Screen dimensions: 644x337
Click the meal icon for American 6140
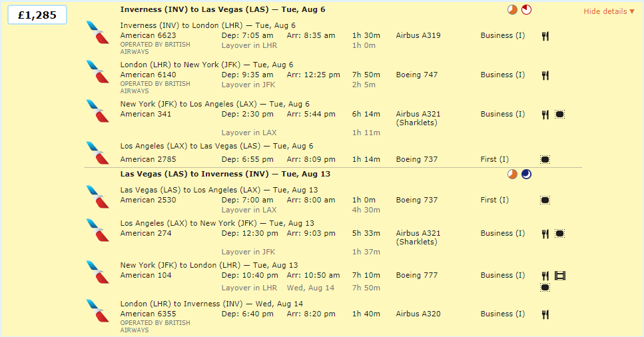545,75
